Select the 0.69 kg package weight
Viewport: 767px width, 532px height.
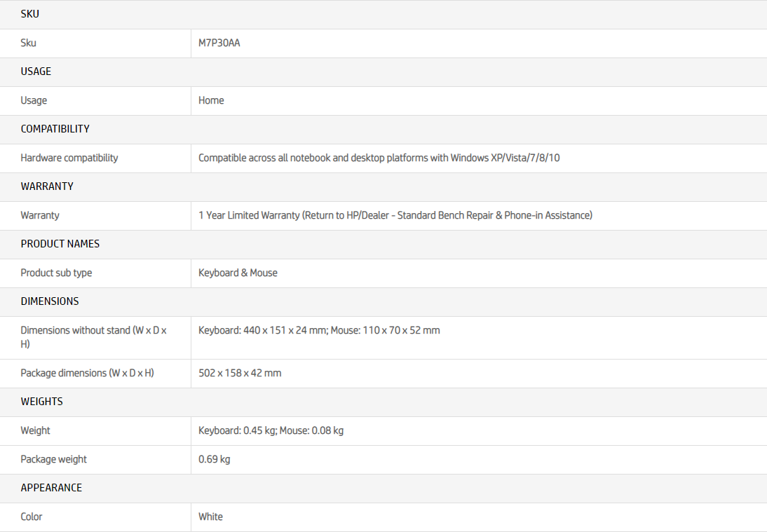click(215, 460)
